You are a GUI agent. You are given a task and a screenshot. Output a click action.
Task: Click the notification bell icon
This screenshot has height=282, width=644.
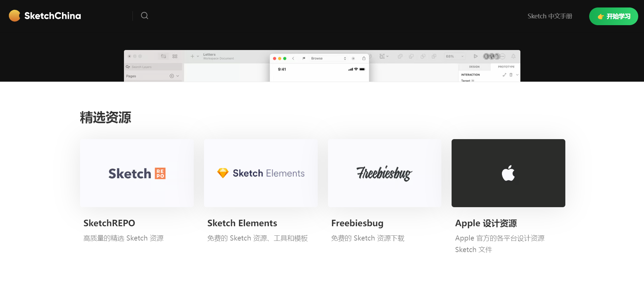(x=514, y=56)
